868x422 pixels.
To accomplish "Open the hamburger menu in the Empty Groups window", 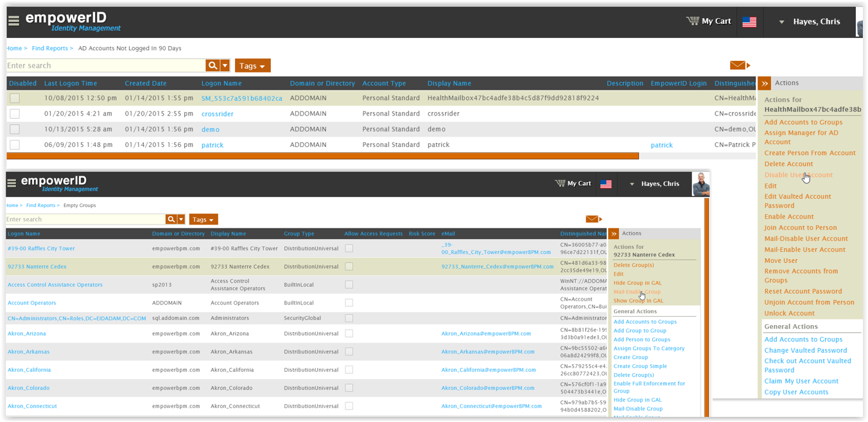I will [12, 183].
